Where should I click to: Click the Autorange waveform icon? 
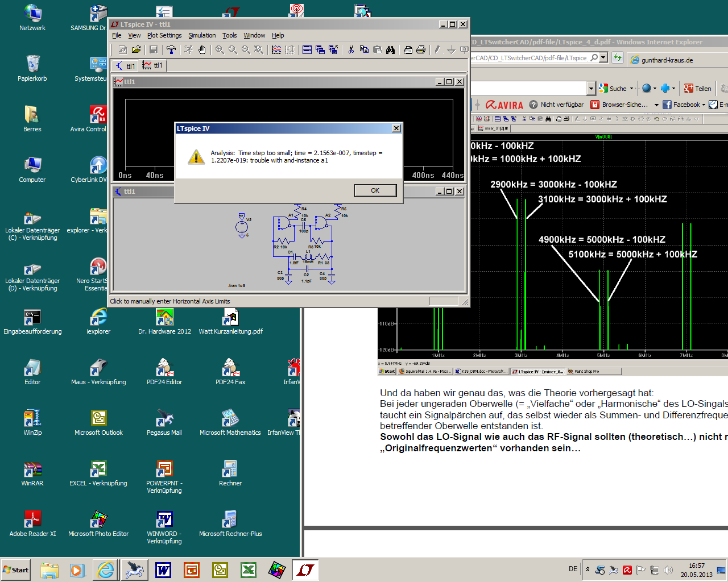(276, 50)
